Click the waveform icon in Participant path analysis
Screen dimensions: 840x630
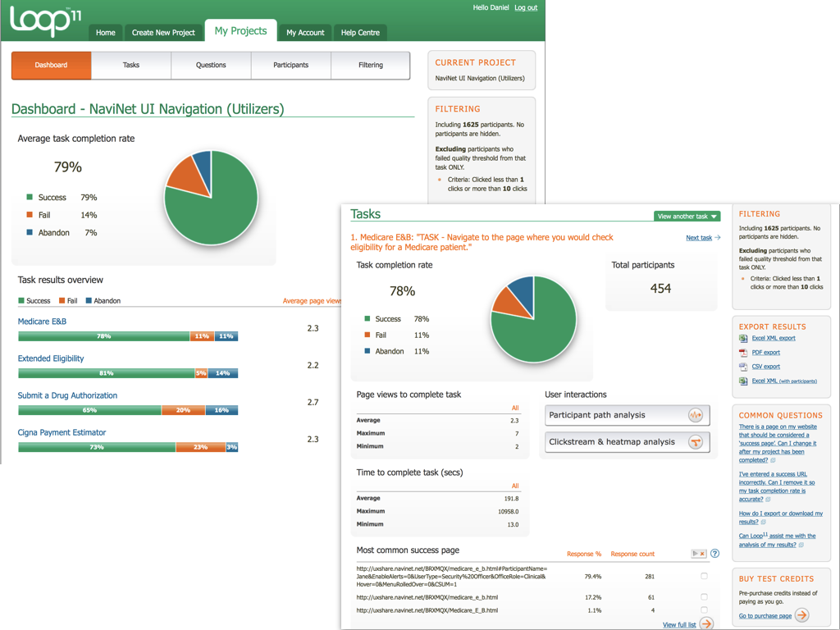(696, 415)
